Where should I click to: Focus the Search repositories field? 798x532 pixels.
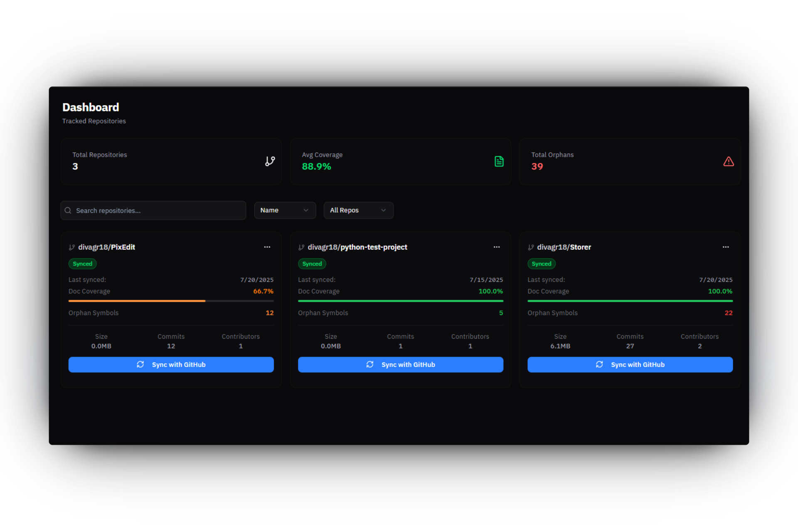tap(158, 211)
